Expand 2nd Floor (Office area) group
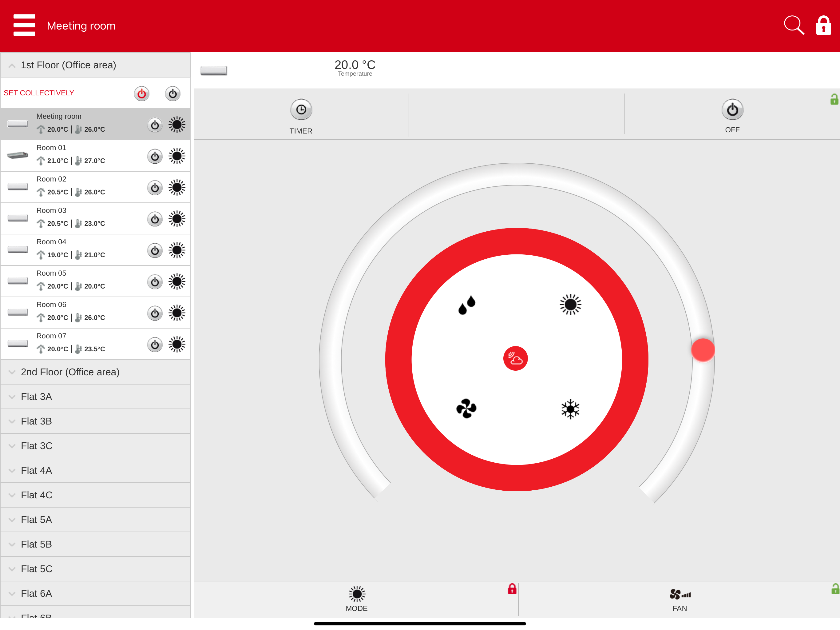The image size is (840, 630). click(95, 372)
